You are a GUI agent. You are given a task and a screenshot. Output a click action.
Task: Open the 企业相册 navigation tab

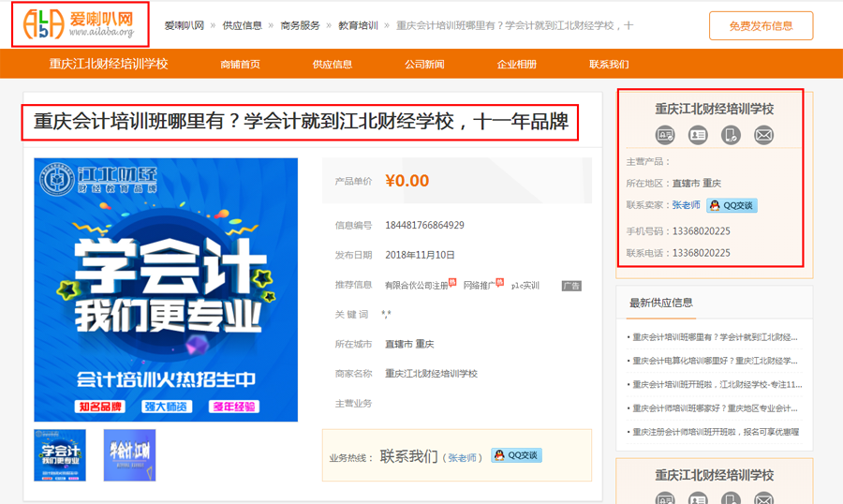(x=517, y=64)
